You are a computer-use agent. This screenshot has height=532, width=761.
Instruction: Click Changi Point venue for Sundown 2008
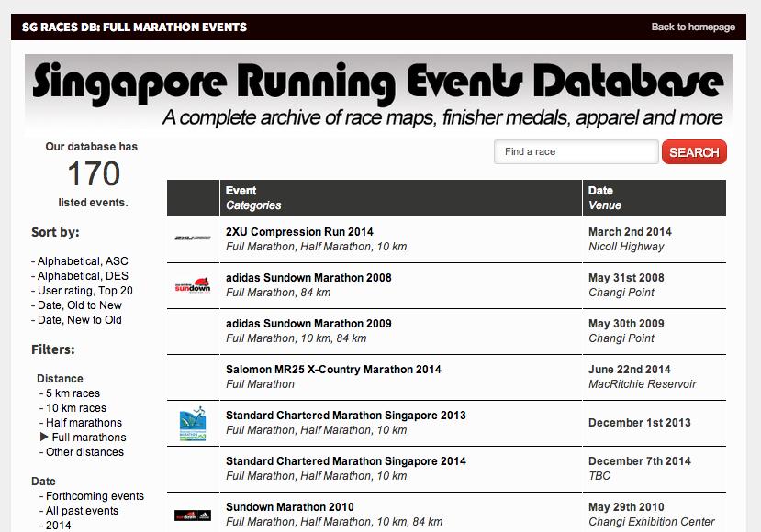621,293
